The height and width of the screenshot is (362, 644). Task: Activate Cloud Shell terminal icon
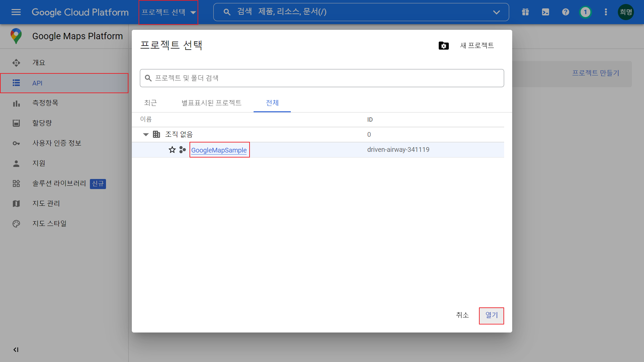[x=545, y=12]
